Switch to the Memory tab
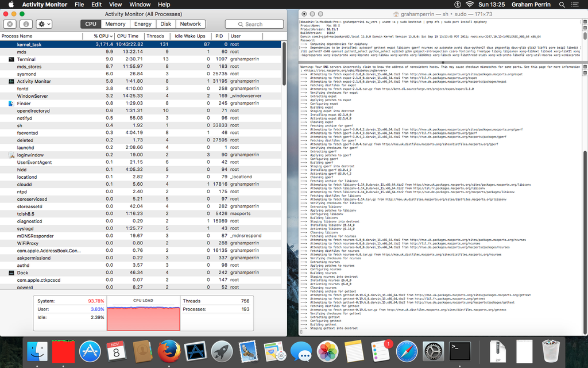Image resolution: width=588 pixels, height=368 pixels. pyautogui.click(x=115, y=24)
